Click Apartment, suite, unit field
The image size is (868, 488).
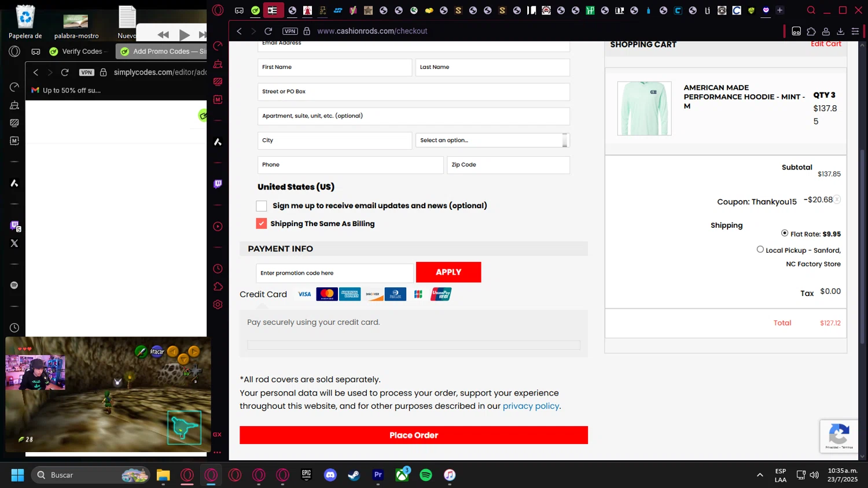(x=414, y=116)
